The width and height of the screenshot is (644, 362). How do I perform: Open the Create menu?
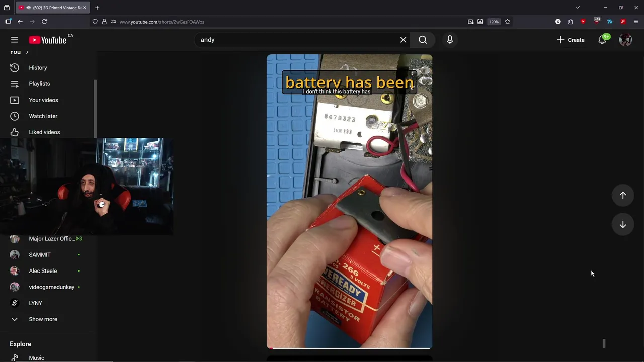571,40
